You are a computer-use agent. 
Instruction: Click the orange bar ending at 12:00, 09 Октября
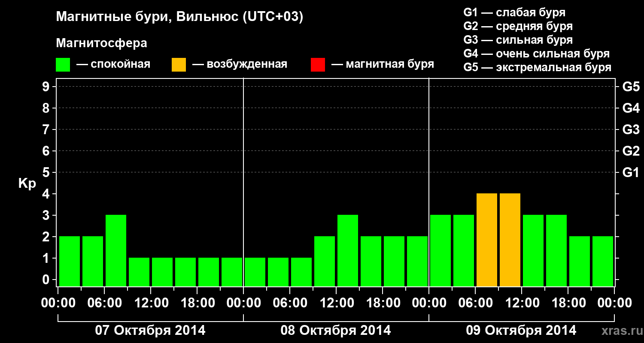coord(510,240)
